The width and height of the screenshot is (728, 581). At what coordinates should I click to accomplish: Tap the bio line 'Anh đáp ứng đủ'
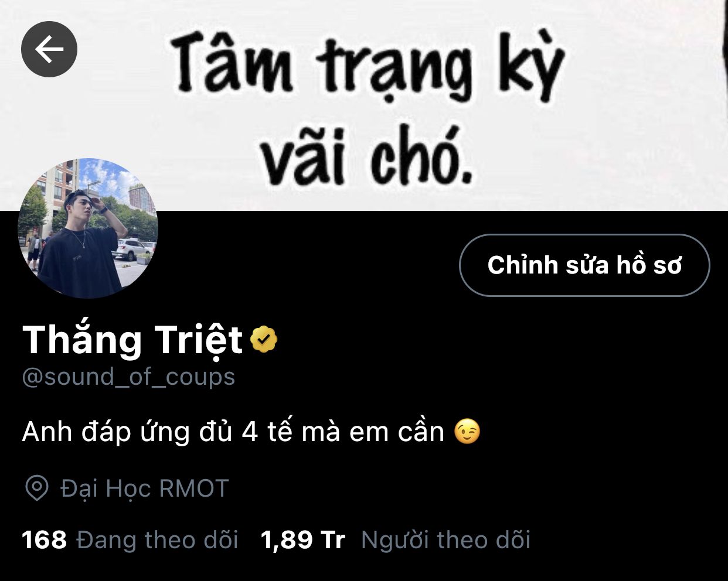click(x=127, y=432)
